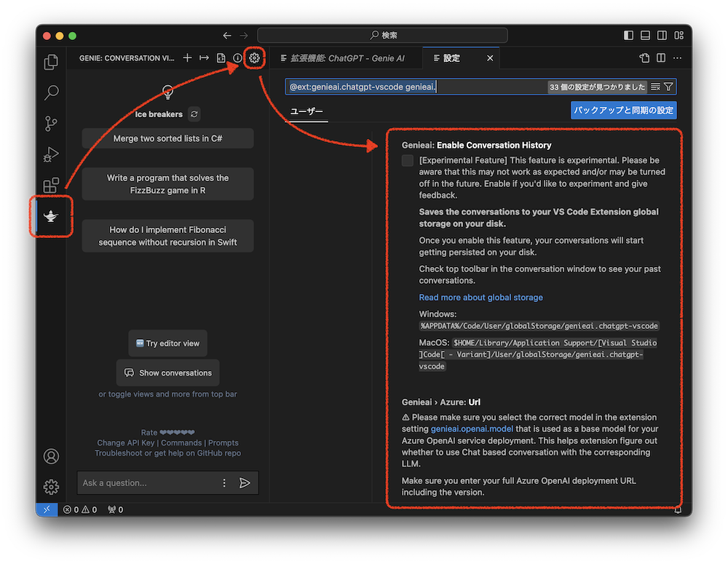Toggle secondary side bar layout icon

pos(662,35)
